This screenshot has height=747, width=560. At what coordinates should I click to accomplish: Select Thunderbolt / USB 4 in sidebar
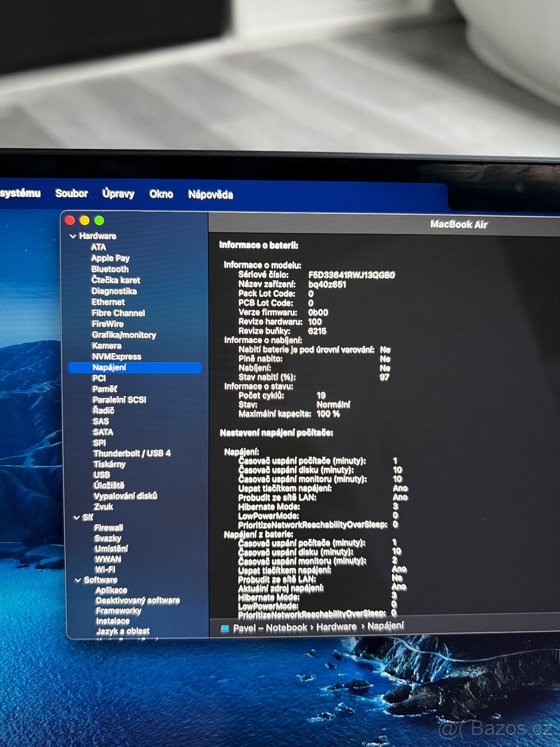coord(132,453)
